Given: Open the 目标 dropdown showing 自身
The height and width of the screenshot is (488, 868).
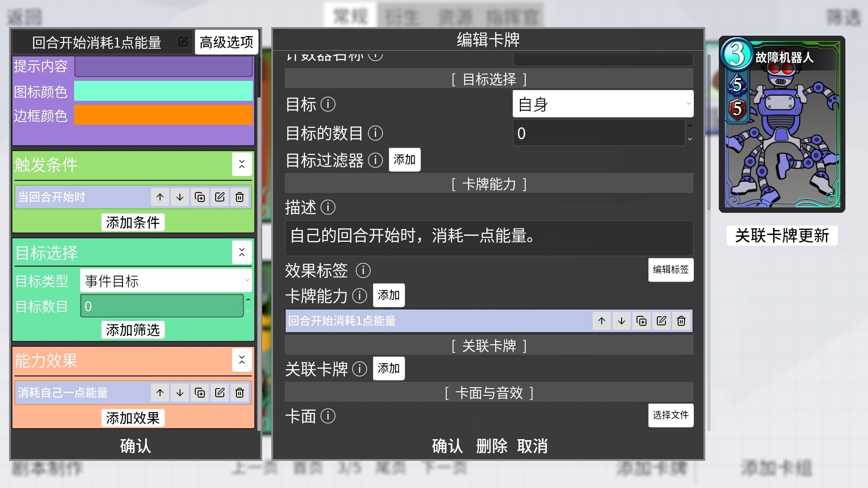Looking at the screenshot, I should tap(603, 104).
